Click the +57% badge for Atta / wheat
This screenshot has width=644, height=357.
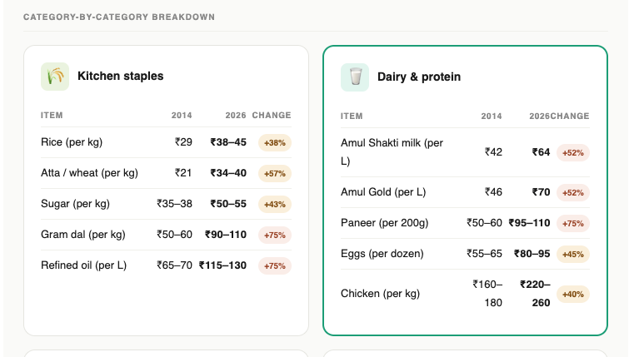[x=275, y=174]
